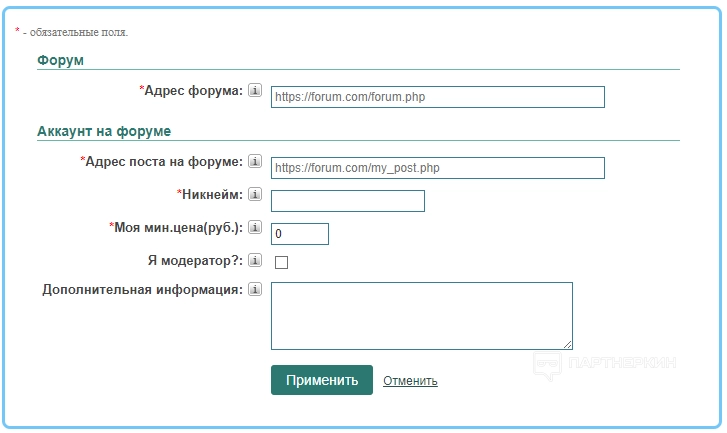Click info icon next to Моя мин.цена
Image resolution: width=727 pixels, height=433 pixels.
[254, 227]
